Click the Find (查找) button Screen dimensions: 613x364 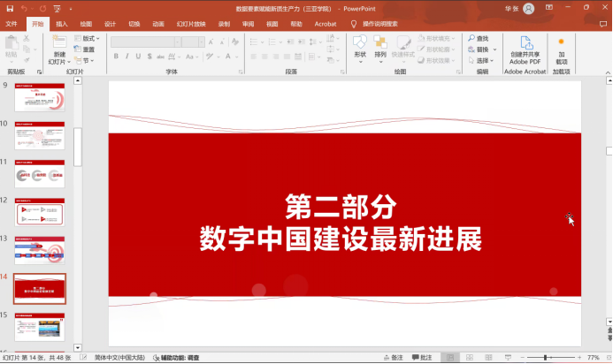482,39
